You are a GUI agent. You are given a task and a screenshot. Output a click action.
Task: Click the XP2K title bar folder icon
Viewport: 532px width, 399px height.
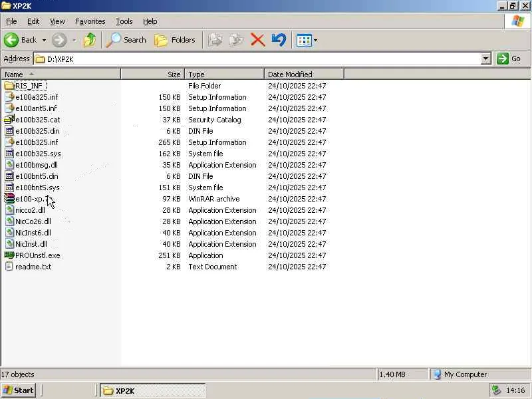[6, 6]
